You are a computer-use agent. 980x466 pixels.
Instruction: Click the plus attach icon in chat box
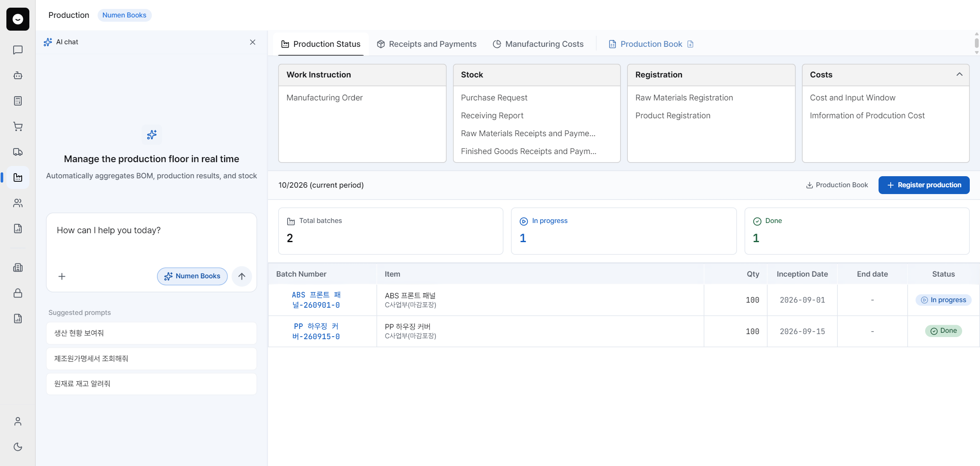tap(62, 277)
